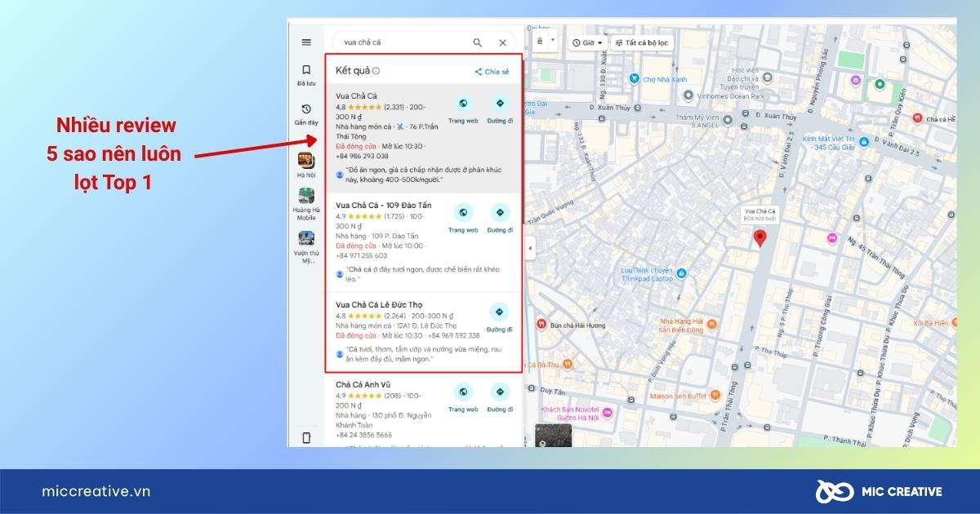This screenshot has height=514, width=980.
Task: Click the results info icon beside Kết quả
Action: (374, 70)
